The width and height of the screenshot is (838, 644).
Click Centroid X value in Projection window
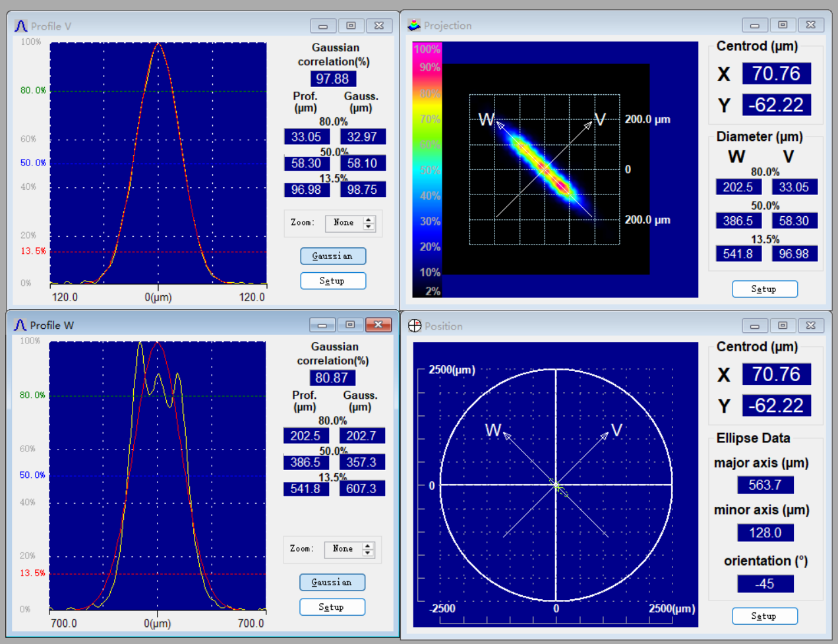777,73
